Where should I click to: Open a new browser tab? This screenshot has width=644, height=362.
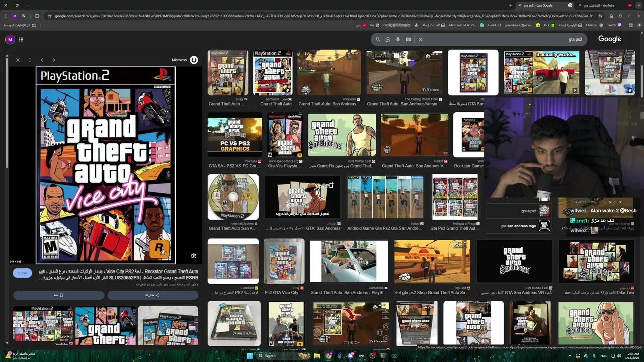(511, 5)
